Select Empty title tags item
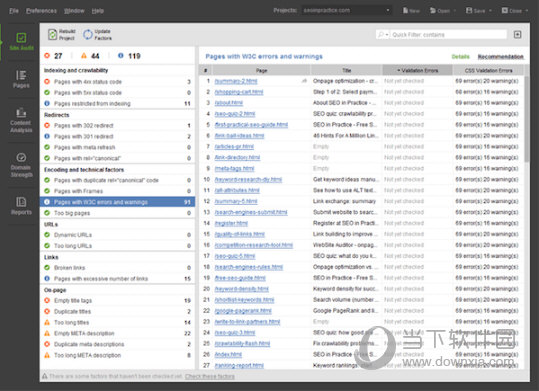539x391 pixels. pos(118,301)
